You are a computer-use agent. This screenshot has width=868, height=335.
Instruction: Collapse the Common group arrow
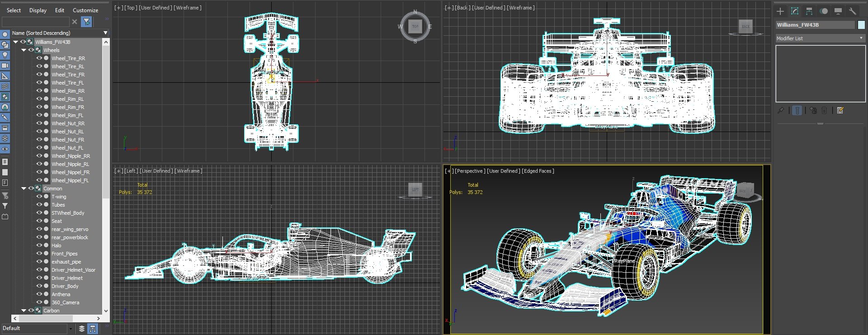pos(24,189)
